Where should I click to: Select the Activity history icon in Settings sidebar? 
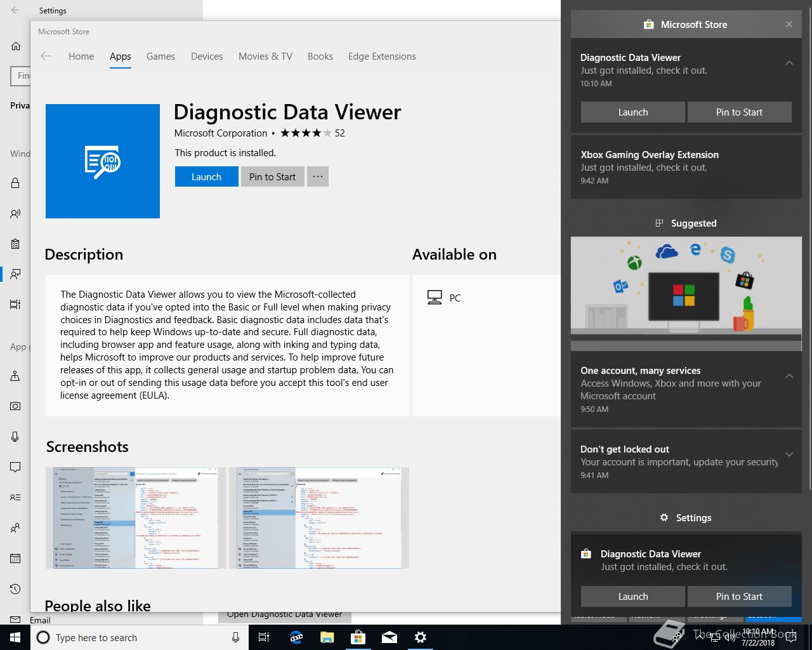pos(15,305)
